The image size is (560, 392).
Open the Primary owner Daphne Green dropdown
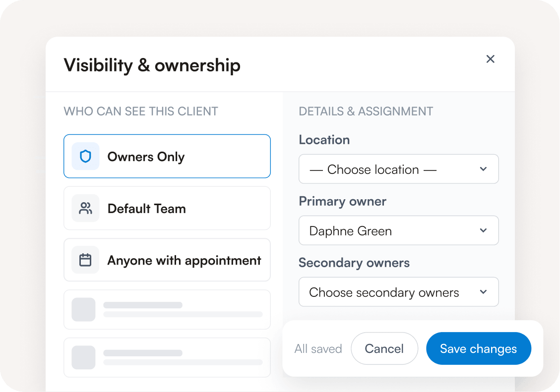399,230
